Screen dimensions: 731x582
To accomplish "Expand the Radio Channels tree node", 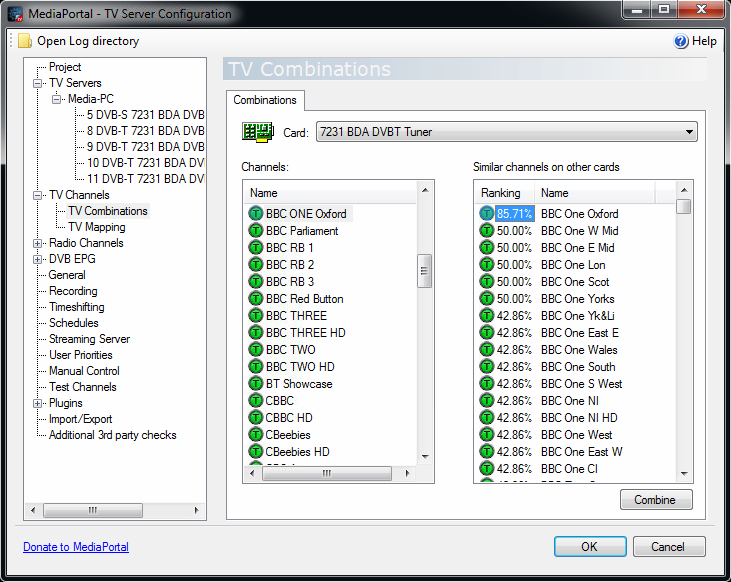I will 37,243.
